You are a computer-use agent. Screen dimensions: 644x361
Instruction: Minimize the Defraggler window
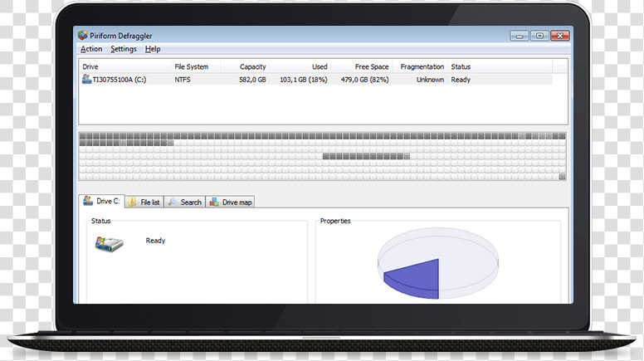(520, 36)
